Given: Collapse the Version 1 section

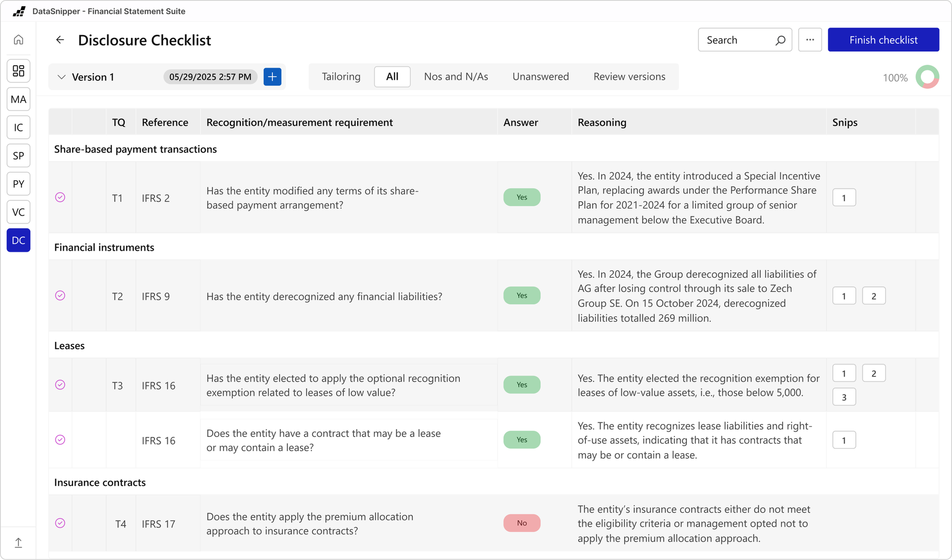Looking at the screenshot, I should tap(61, 77).
